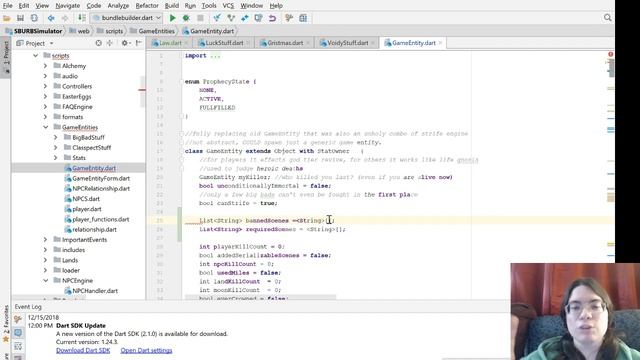The image size is (640, 360).
Task: Open Search Everywhere magnifier icon
Action: [x=607, y=18]
